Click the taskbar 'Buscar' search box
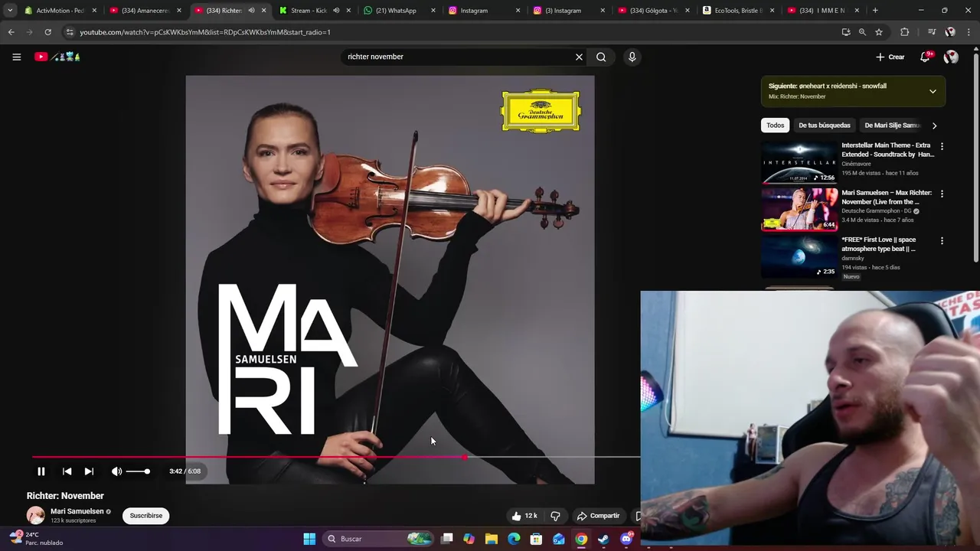 tap(379, 539)
